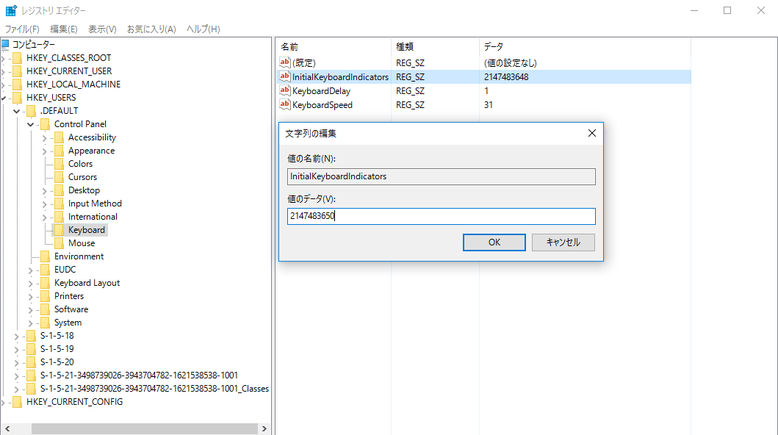Click the InitialKeyboardIndicators string value icon

pos(284,76)
